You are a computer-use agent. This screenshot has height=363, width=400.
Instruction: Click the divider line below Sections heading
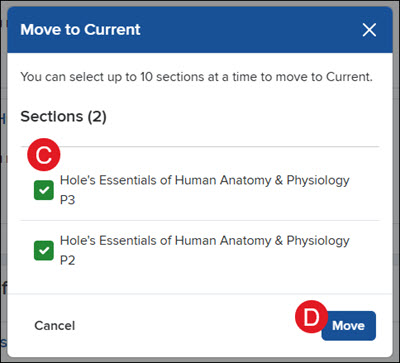click(x=200, y=146)
